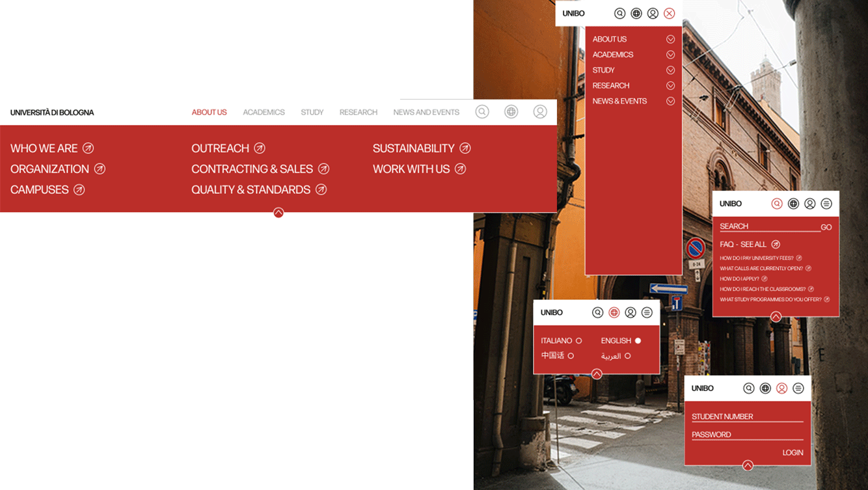This screenshot has width=868, height=490.
Task: Collapse the search panel with the up chevron
Action: point(776,317)
